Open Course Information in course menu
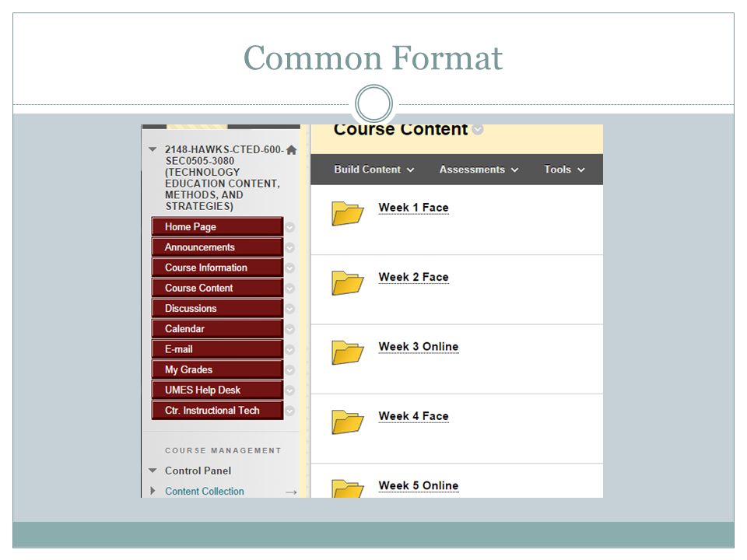Screen dimensions: 747x560 tap(217, 268)
